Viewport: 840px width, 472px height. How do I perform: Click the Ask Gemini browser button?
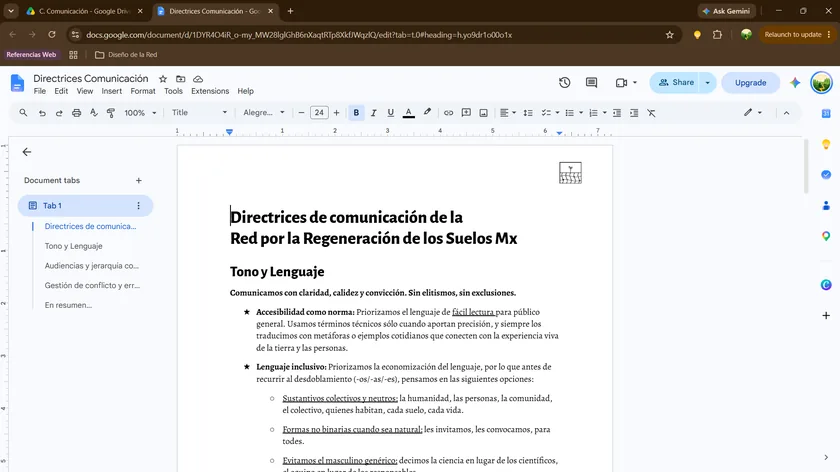726,11
